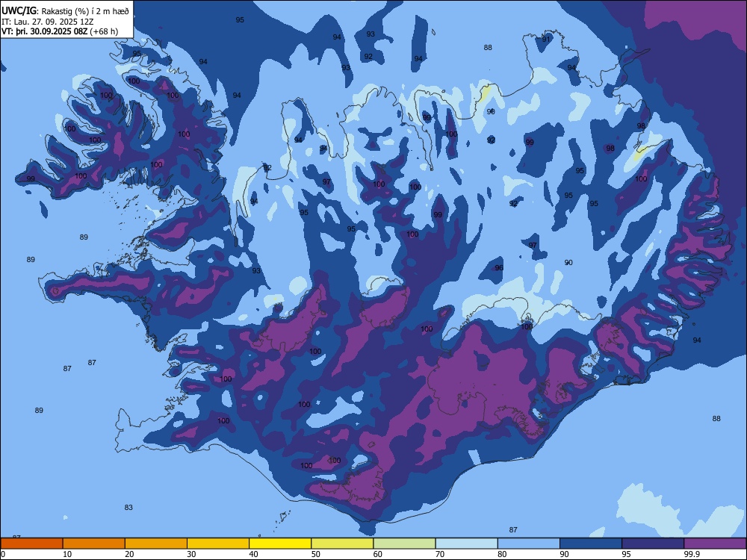Click the '0' tick label of the legend
Viewport: 747px width, 560px height.
click(3, 554)
